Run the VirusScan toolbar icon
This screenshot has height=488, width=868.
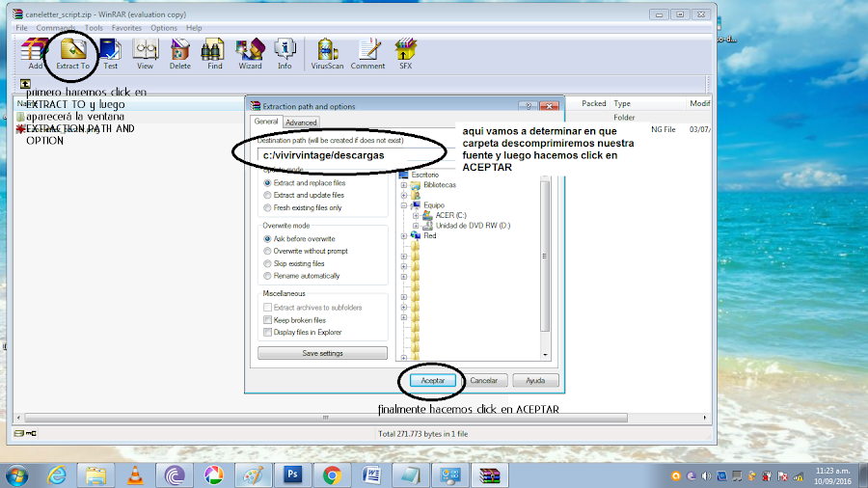(327, 54)
